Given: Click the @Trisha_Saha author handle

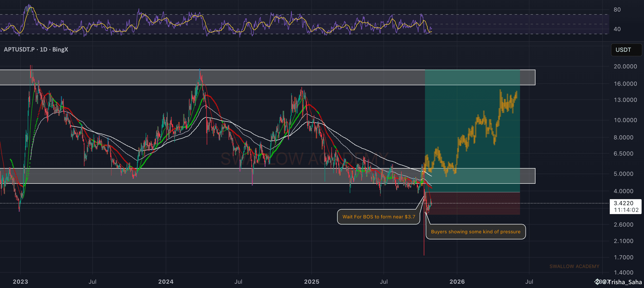Looking at the screenshot, I should (624, 282).
